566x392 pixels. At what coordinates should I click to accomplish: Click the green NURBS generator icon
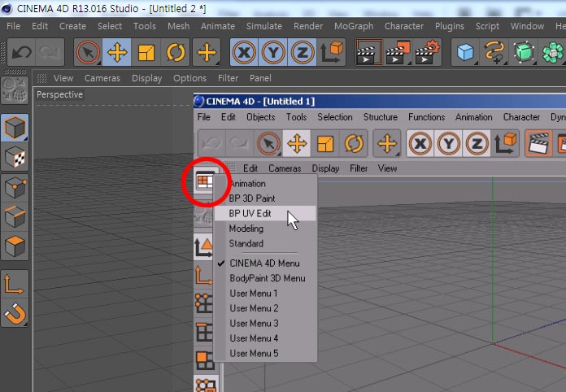pyautogui.click(x=524, y=53)
